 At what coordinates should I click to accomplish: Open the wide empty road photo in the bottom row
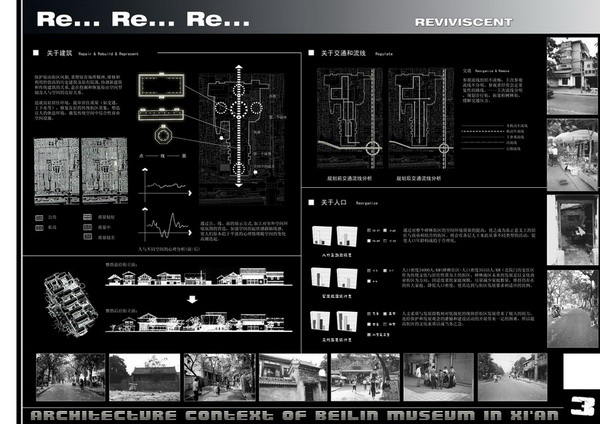(512, 377)
